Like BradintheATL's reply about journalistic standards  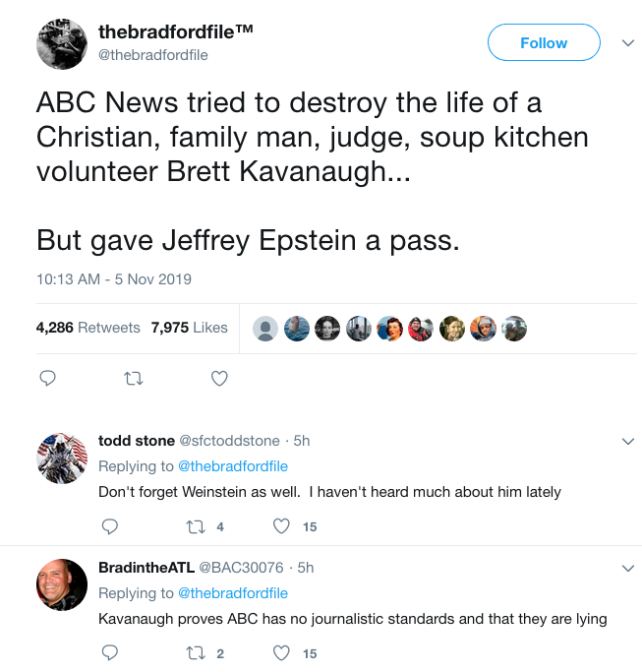tap(281, 652)
